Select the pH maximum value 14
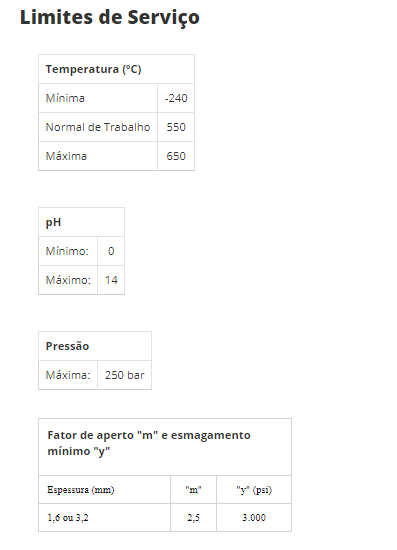 click(111, 280)
